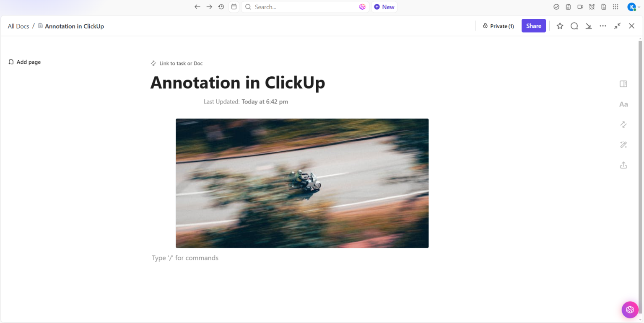Click the export/upload icon in right sidebar
This screenshot has width=644, height=323.
tap(623, 165)
